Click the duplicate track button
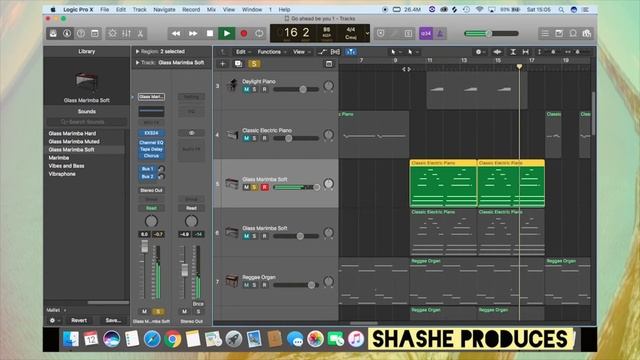The width and height of the screenshot is (640, 360). coord(238,64)
